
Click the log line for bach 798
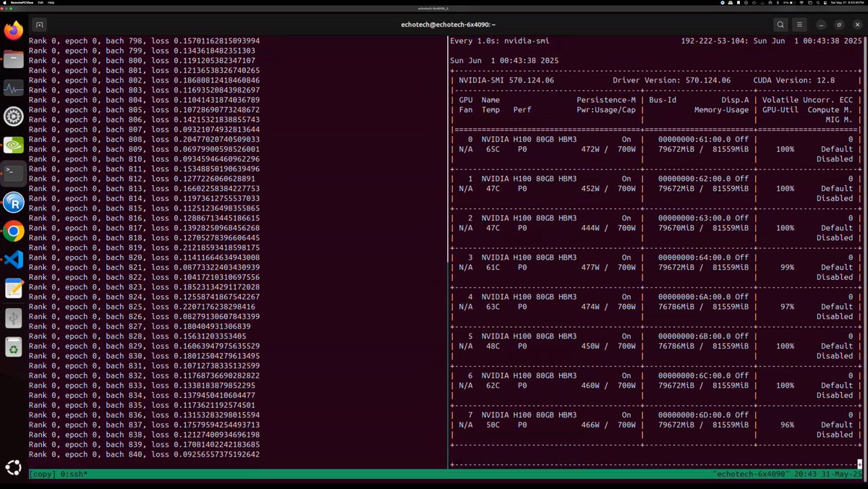[x=144, y=41]
